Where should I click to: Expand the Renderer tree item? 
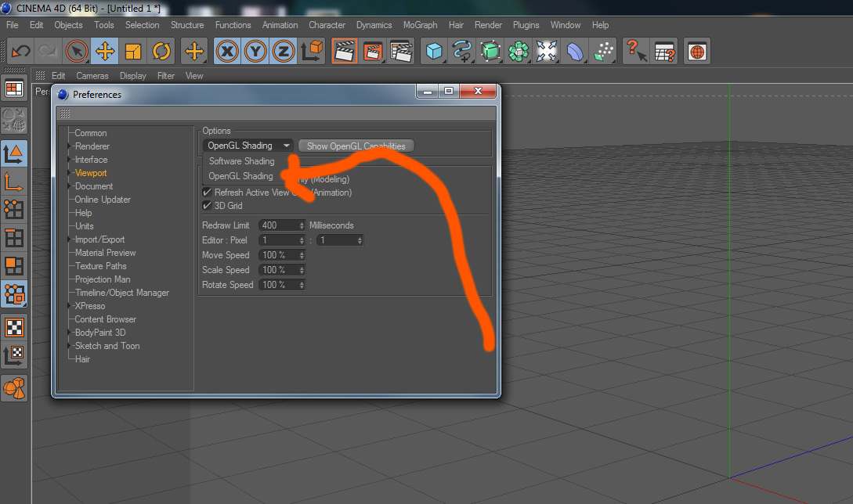click(x=69, y=146)
